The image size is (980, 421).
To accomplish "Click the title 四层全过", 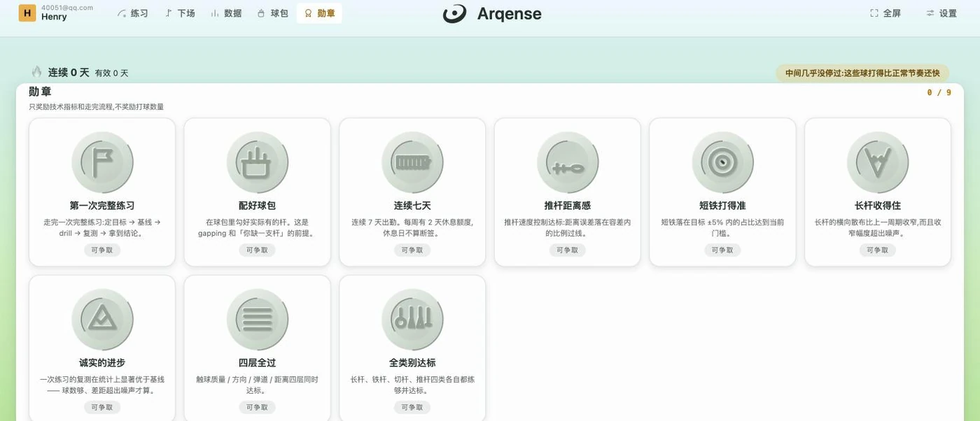I will pyautogui.click(x=257, y=363).
